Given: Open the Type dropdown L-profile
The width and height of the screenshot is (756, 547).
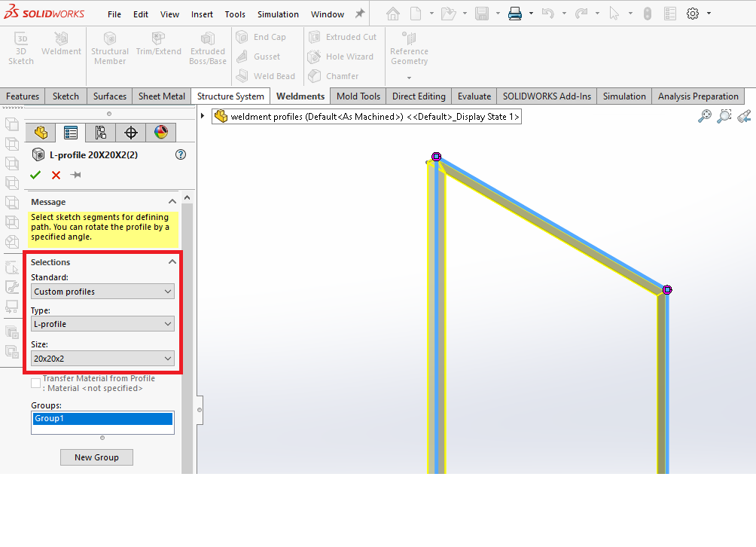Looking at the screenshot, I should coord(102,324).
